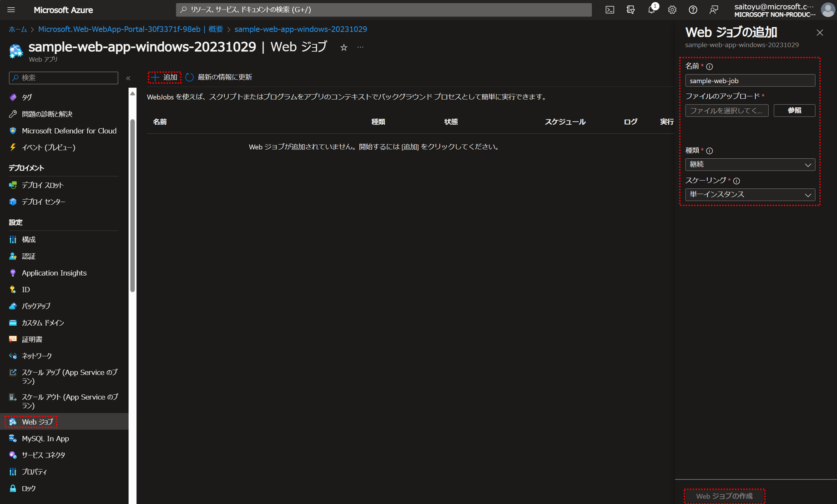Open the feedback icon in the top bar
The width and height of the screenshot is (837, 504).
point(714,10)
